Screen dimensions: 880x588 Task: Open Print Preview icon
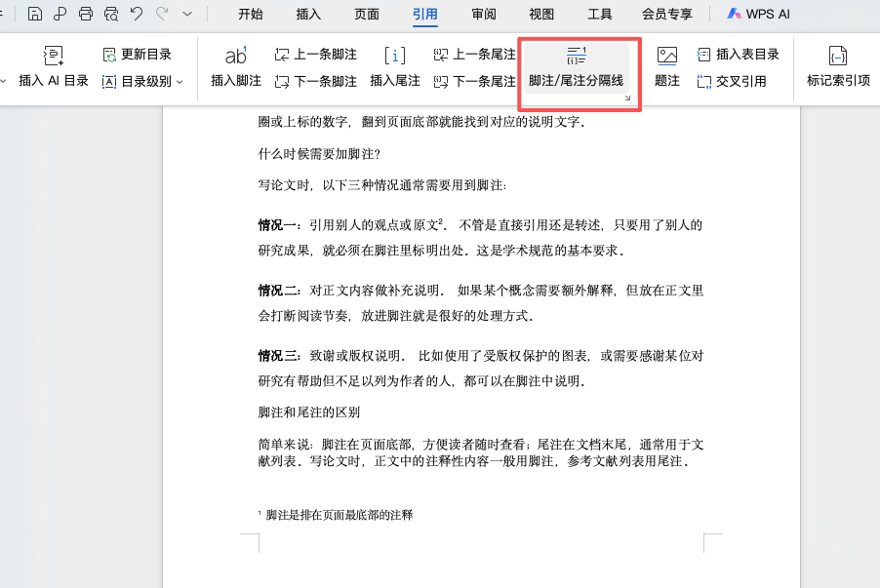click(x=111, y=14)
